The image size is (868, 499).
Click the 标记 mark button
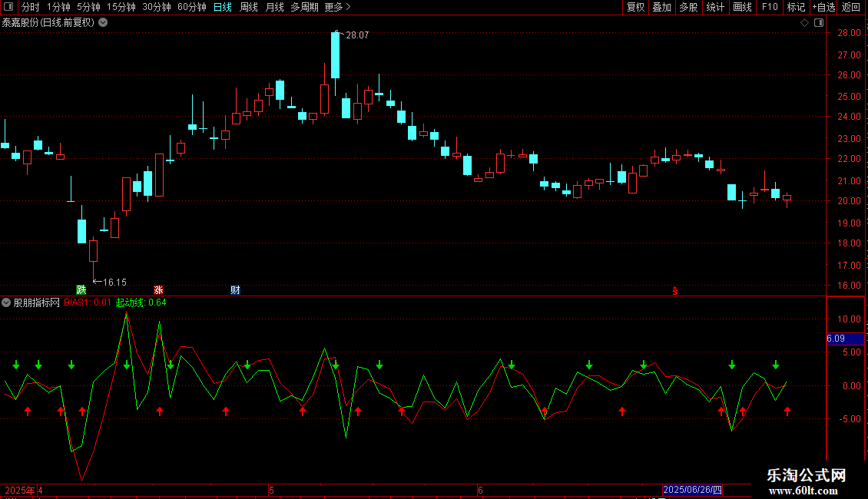coord(796,7)
